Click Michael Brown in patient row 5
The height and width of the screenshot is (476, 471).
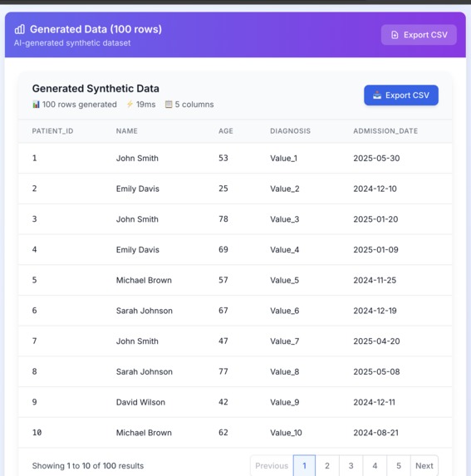[144, 280]
